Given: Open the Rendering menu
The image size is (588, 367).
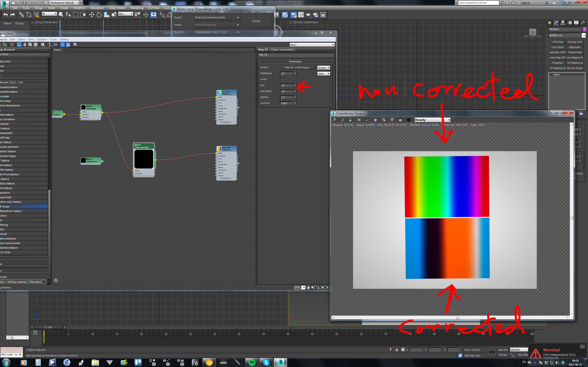Looking at the screenshot, I should [137, 8].
